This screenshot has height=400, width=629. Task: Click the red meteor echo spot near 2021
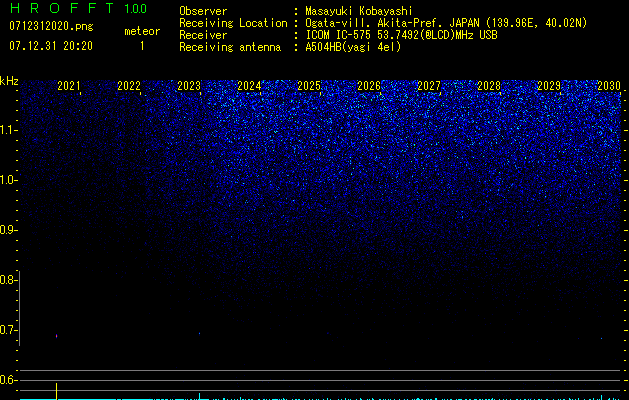[57, 336]
